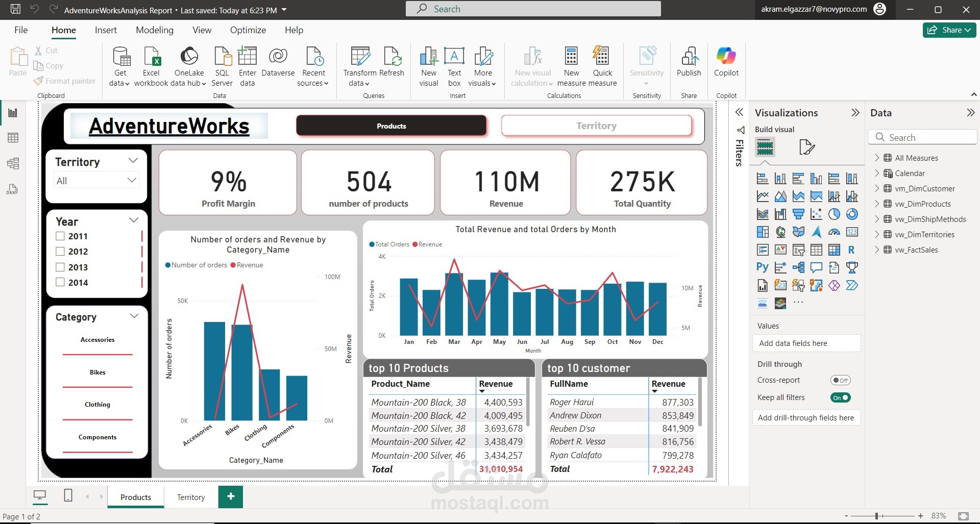Screen dimensions: 980x524
Task: Click the Publish button
Action: click(x=689, y=62)
